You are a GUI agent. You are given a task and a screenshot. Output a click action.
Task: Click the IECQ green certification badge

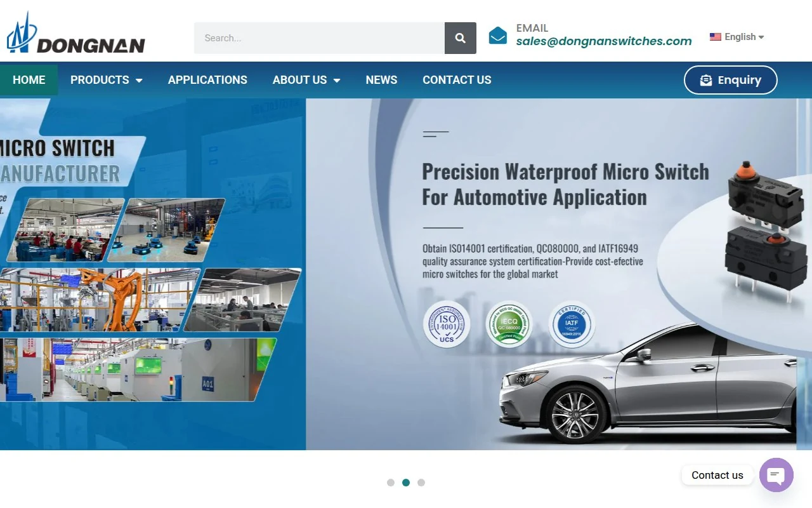click(509, 324)
